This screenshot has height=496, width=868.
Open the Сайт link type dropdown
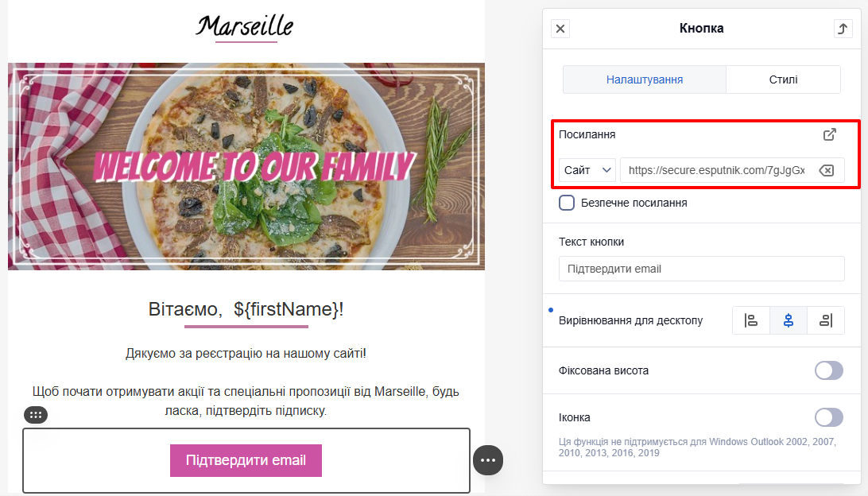pyautogui.click(x=587, y=169)
